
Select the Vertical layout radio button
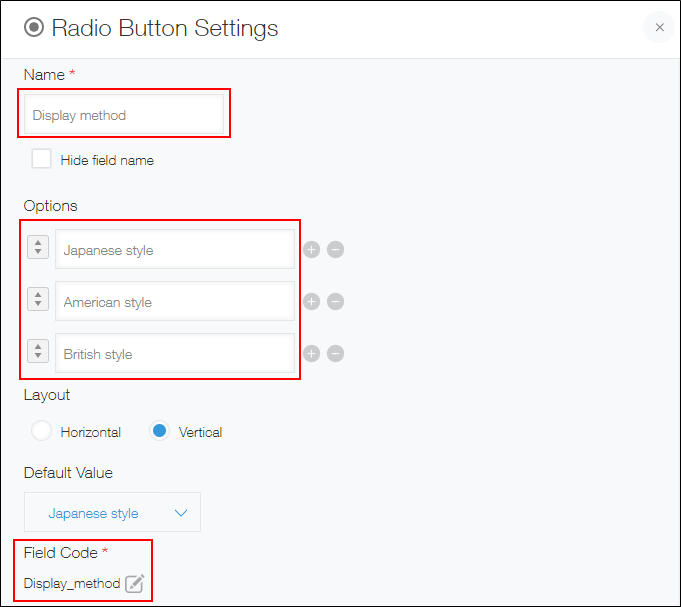[x=159, y=432]
